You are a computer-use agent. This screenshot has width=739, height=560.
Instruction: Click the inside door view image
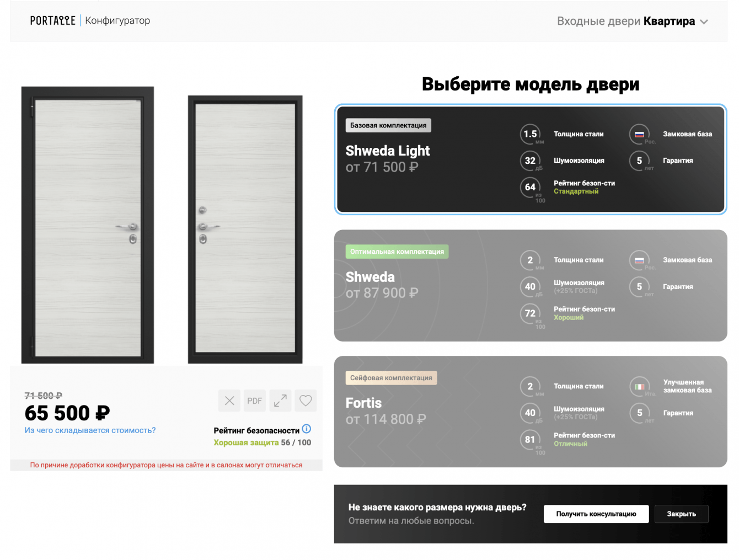pos(245,229)
